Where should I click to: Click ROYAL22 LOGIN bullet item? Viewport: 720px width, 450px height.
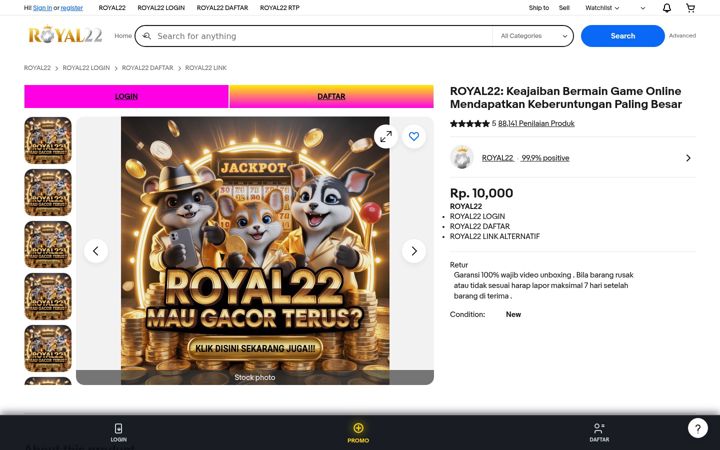click(477, 216)
